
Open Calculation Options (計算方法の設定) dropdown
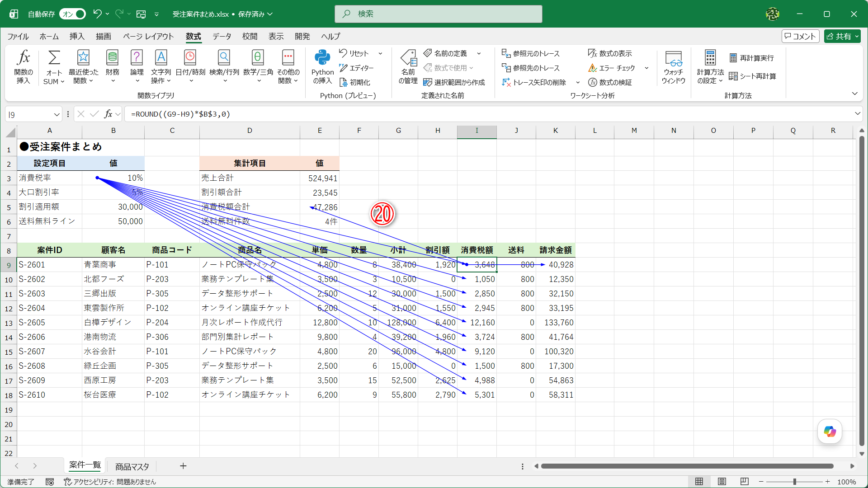click(710, 67)
